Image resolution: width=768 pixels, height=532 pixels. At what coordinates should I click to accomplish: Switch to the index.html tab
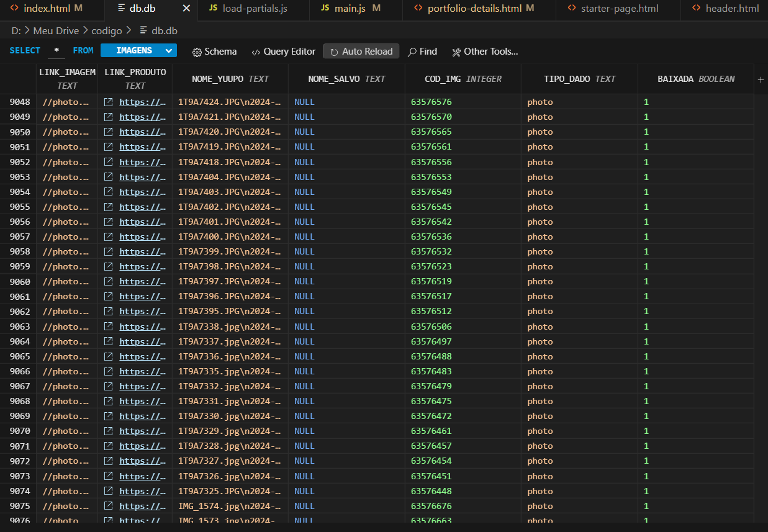(47, 9)
